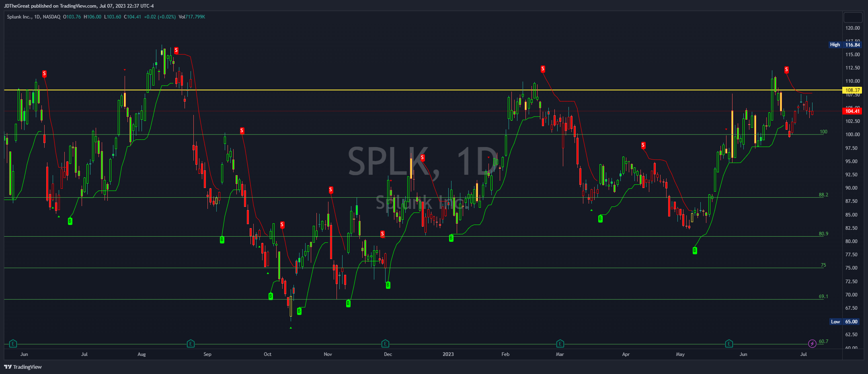Select the B buy signal in early December
The image size is (868, 374).
(388, 285)
